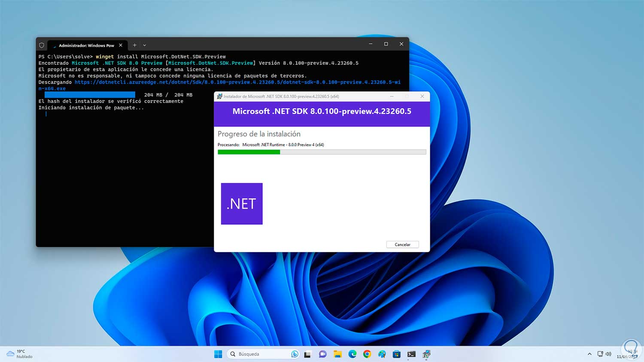Launch Microsoft Edge from the taskbar
Screen dimensions: 644x362
coord(352,354)
